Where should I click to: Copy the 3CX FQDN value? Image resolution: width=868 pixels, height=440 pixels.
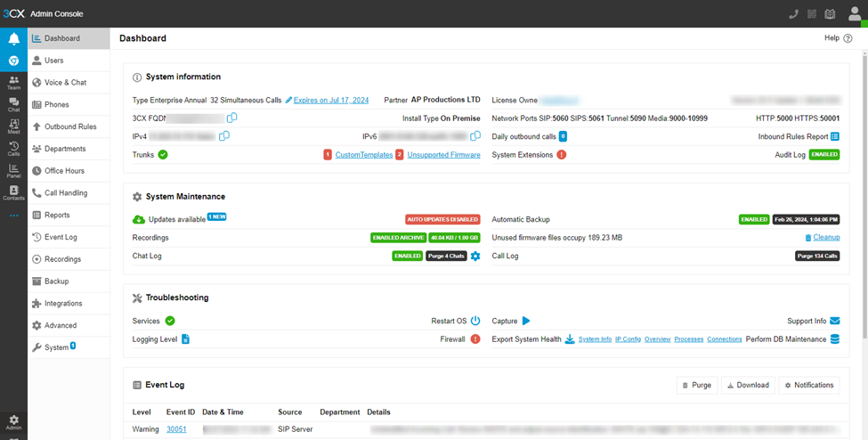(232, 118)
